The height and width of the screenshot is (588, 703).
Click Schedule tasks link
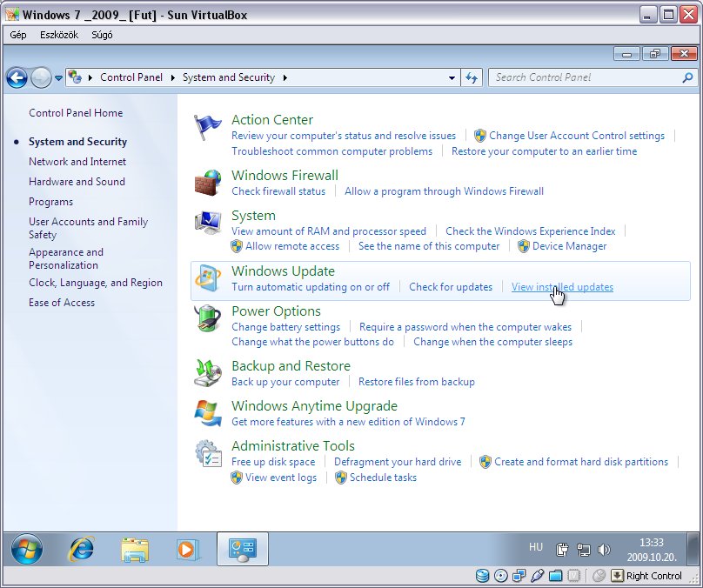click(384, 478)
